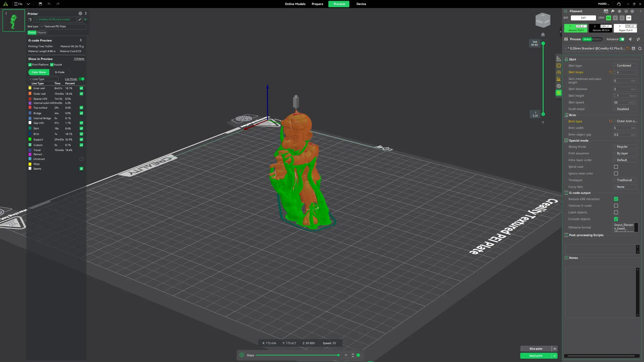This screenshot has width=644, height=362.
Task: Expand the Slice plate options arrow
Action: (x=555, y=349)
